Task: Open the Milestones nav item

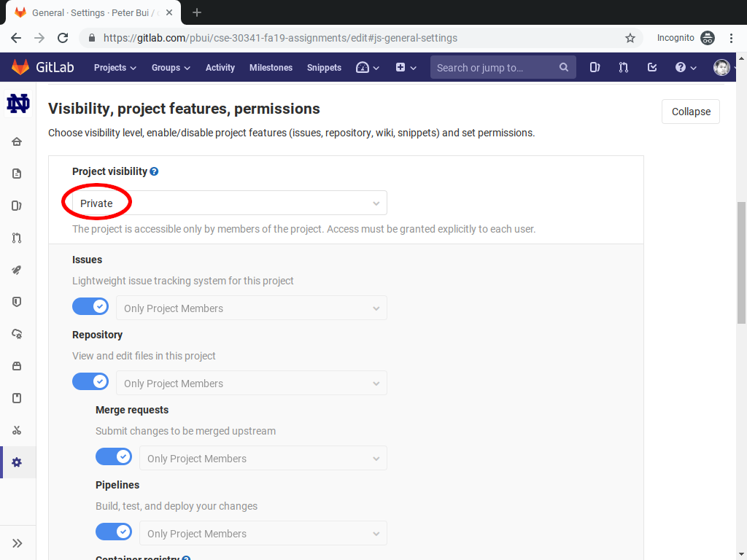Action: 271,68
